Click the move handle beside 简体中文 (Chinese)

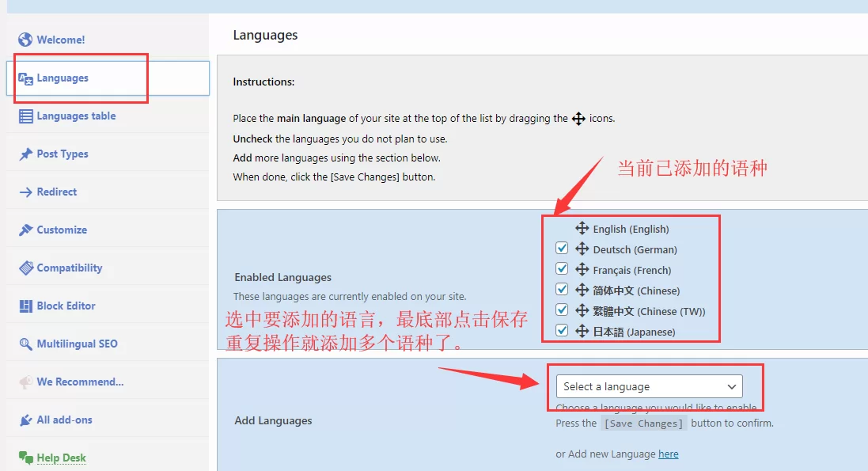[582, 290]
